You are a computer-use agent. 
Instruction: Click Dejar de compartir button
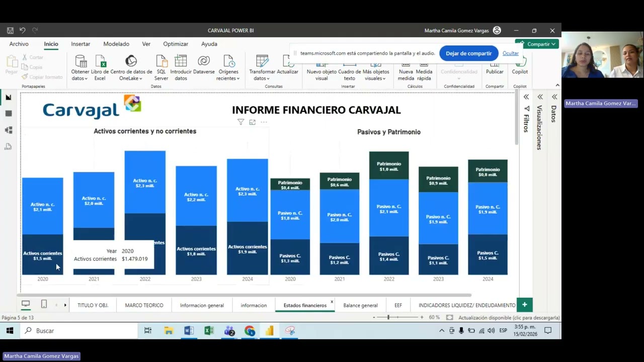coord(468,53)
